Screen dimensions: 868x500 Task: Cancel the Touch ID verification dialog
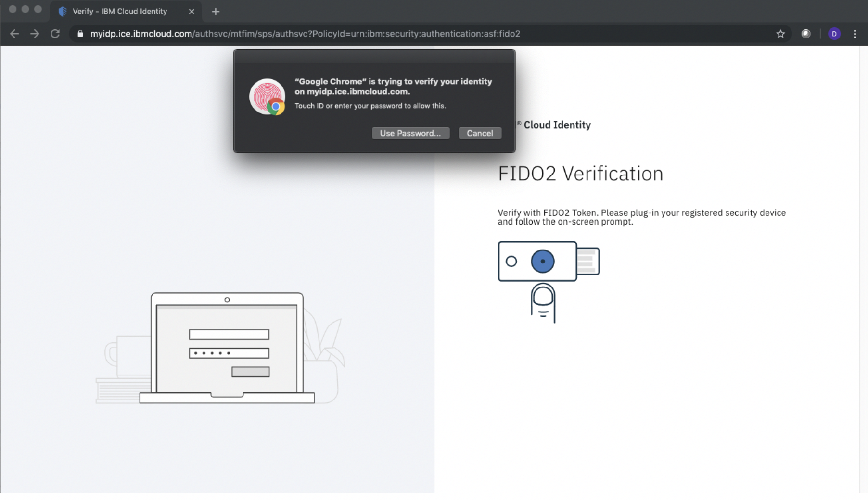click(480, 133)
